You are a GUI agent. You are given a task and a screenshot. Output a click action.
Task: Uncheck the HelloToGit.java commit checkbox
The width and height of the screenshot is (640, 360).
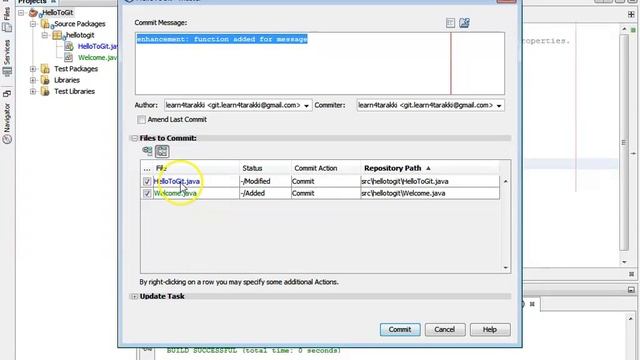pos(147,182)
